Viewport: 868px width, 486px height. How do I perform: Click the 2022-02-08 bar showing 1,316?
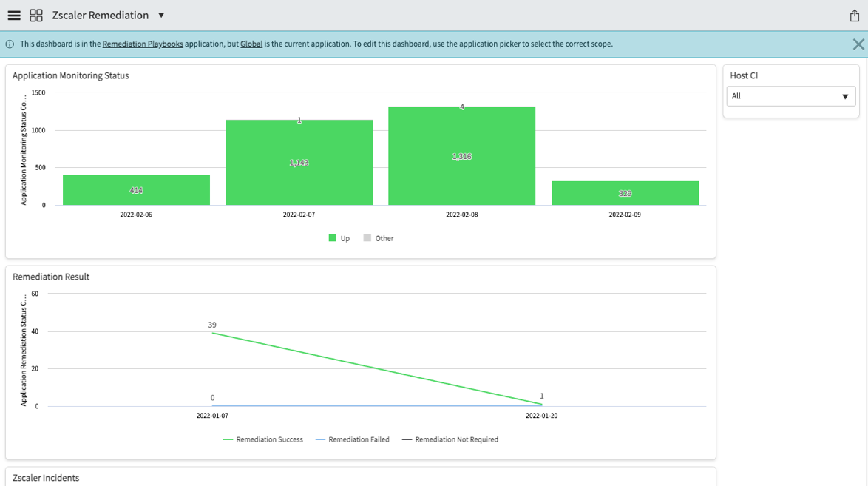coord(461,156)
